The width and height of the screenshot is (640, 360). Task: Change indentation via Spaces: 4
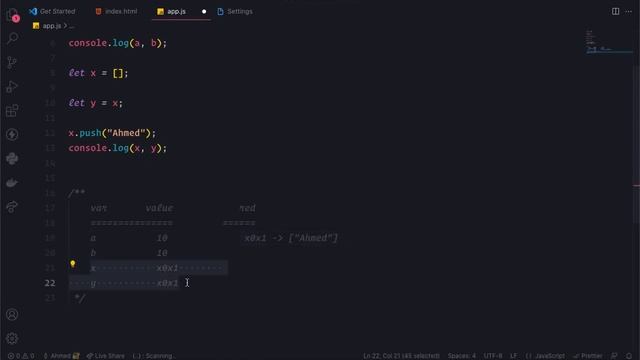462,356
